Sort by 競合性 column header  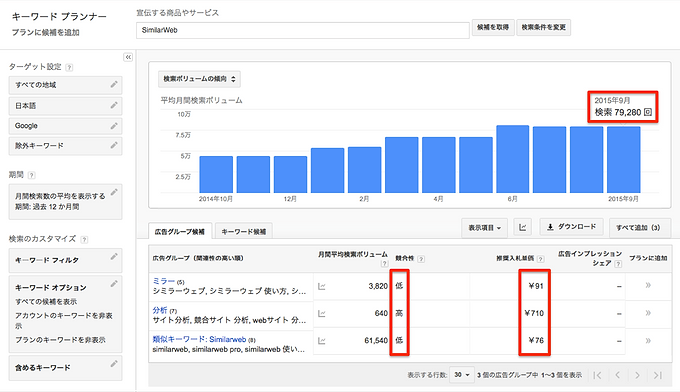pyautogui.click(x=404, y=258)
